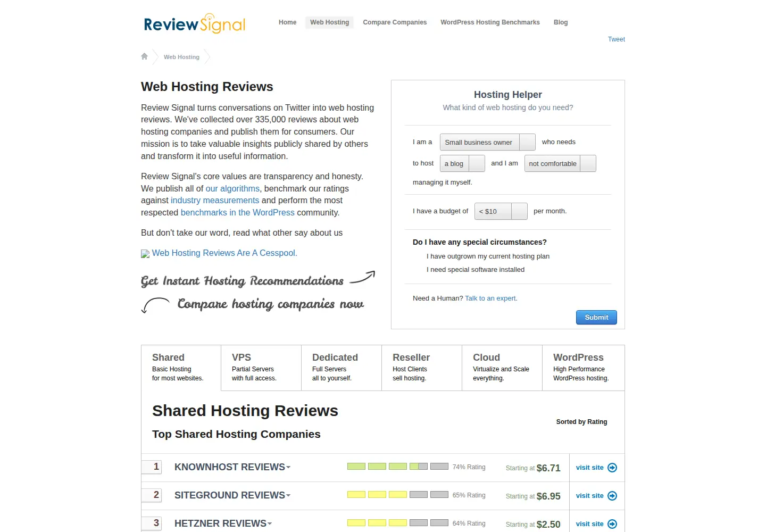Open the 'industry measurements' link
The height and width of the screenshot is (532, 766).
click(215, 201)
